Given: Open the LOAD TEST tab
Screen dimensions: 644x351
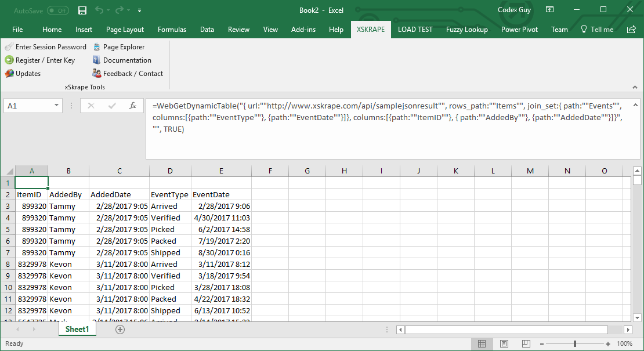Looking at the screenshot, I should (x=415, y=29).
